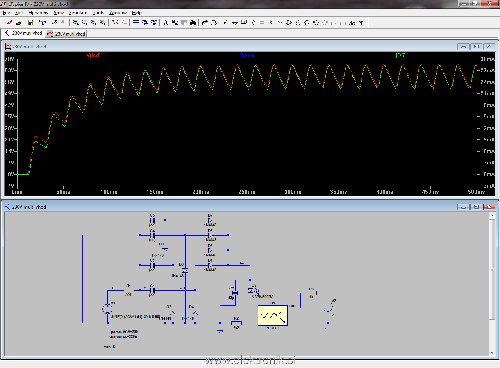Open the View menu
The height and width of the screenshot is (368, 500).
pyautogui.click(x=58, y=13)
